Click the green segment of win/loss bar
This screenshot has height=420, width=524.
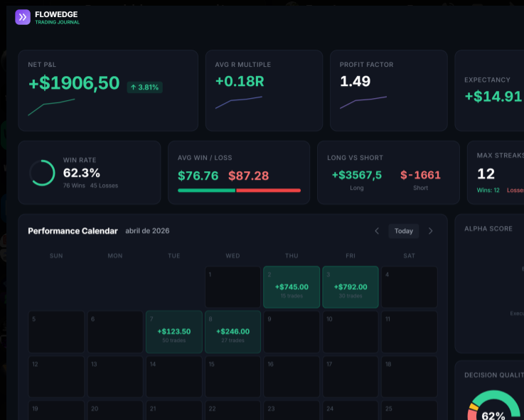[206, 190]
